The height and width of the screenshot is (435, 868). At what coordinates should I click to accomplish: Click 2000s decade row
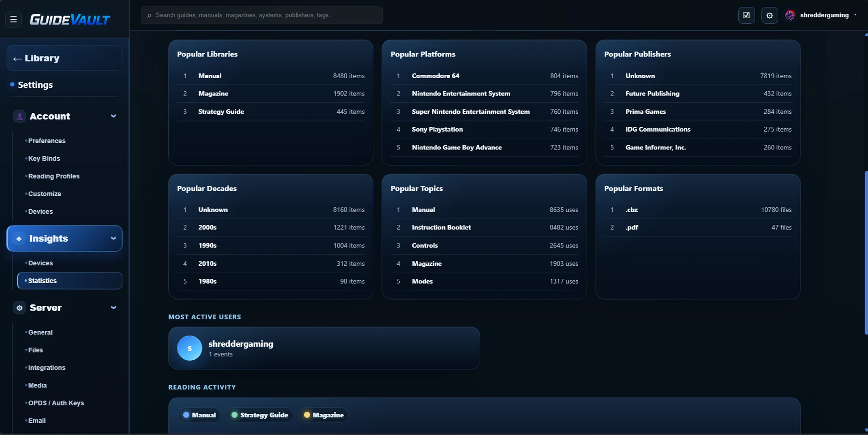(x=271, y=228)
